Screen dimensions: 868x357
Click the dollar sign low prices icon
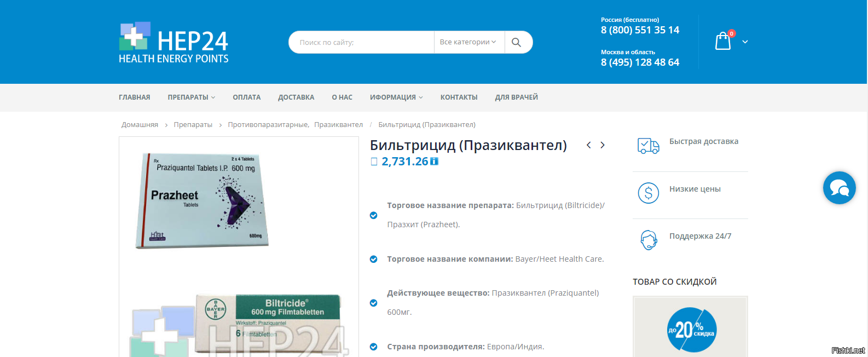click(649, 193)
